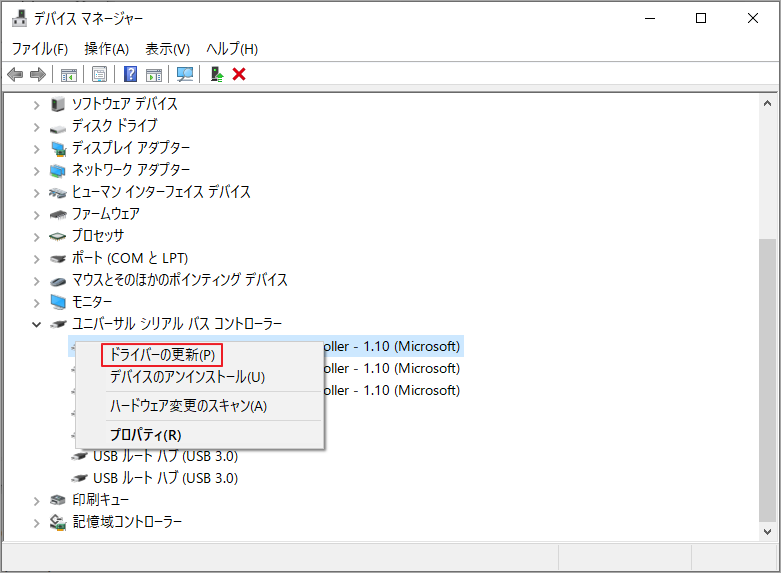Click the vertical scrollbar thumb
Viewport: 781px width, 573px height.
click(767, 380)
